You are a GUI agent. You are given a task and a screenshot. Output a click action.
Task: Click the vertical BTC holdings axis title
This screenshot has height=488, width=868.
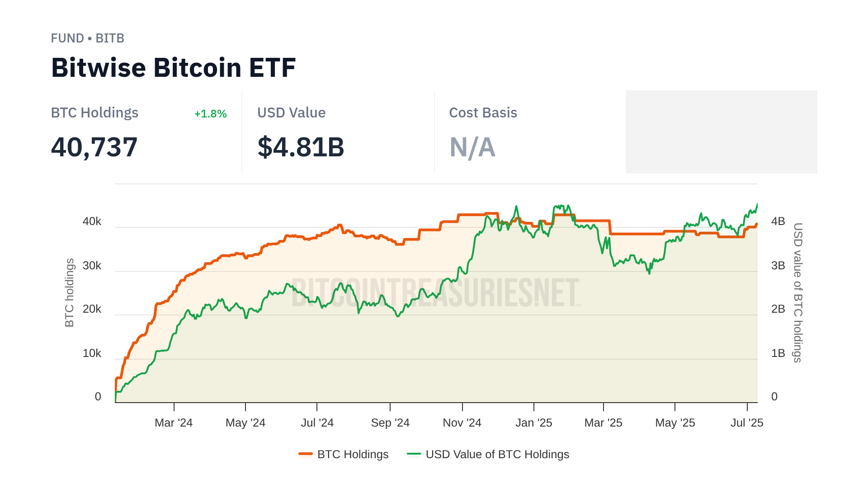click(69, 292)
